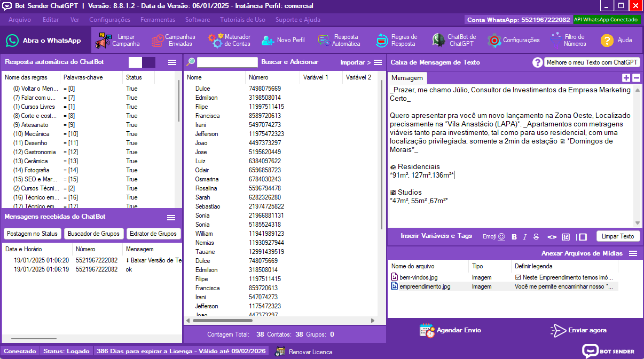Click the button-layout icon next to Limpar Texto

tap(582, 237)
